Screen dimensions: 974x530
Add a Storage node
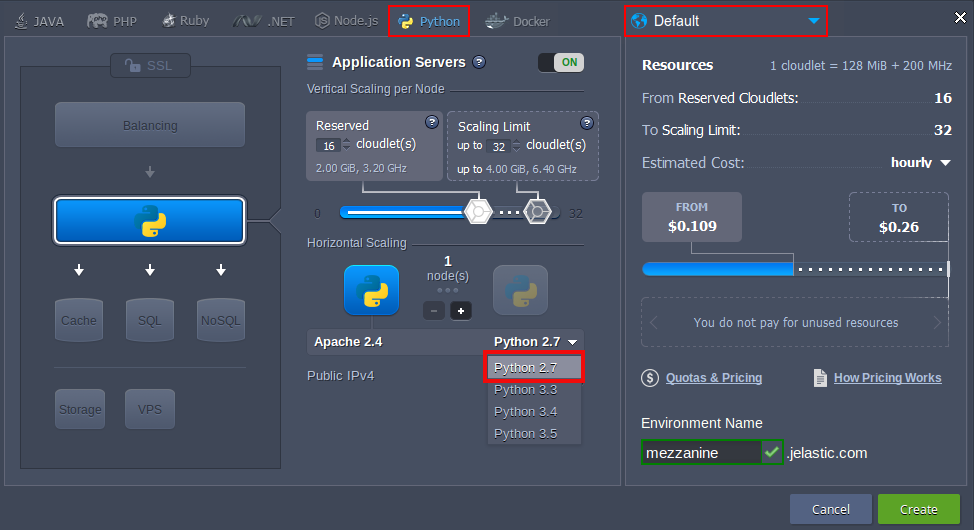click(x=80, y=409)
